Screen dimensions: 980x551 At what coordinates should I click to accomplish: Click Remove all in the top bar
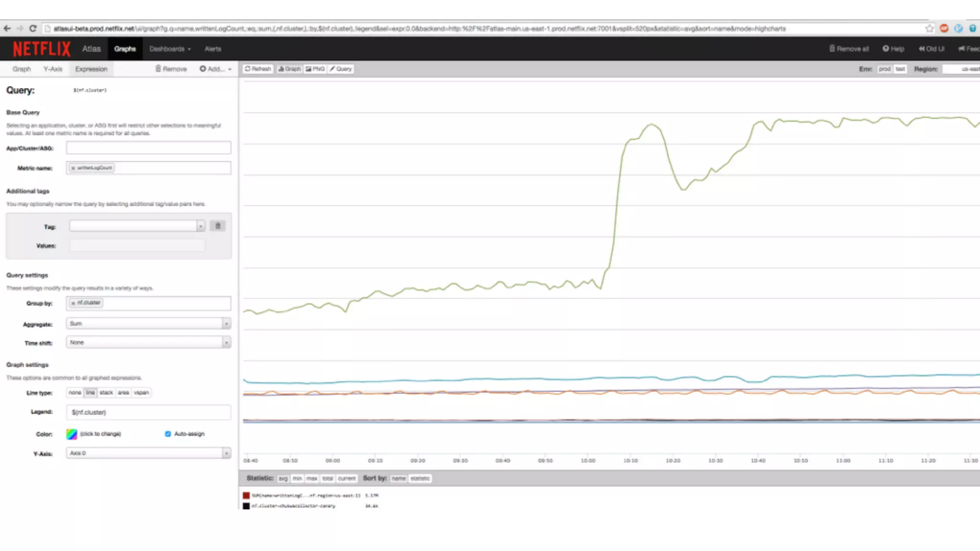point(849,49)
